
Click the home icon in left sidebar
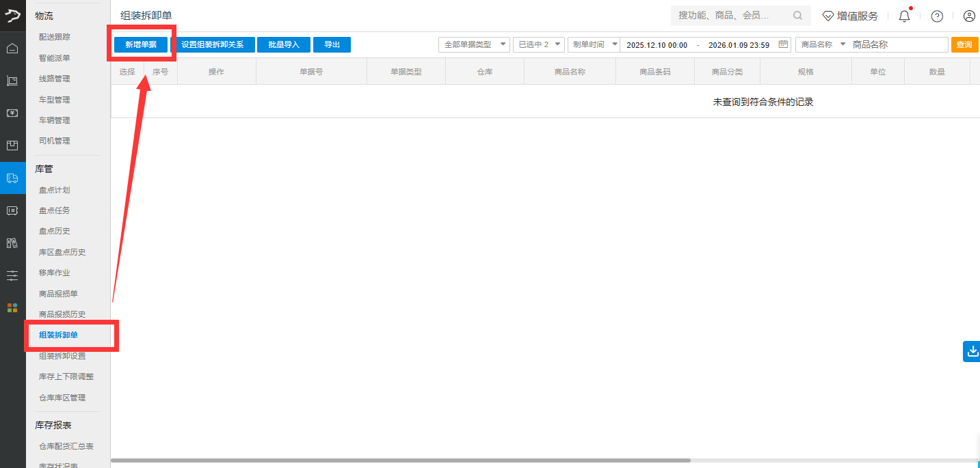tap(12, 49)
